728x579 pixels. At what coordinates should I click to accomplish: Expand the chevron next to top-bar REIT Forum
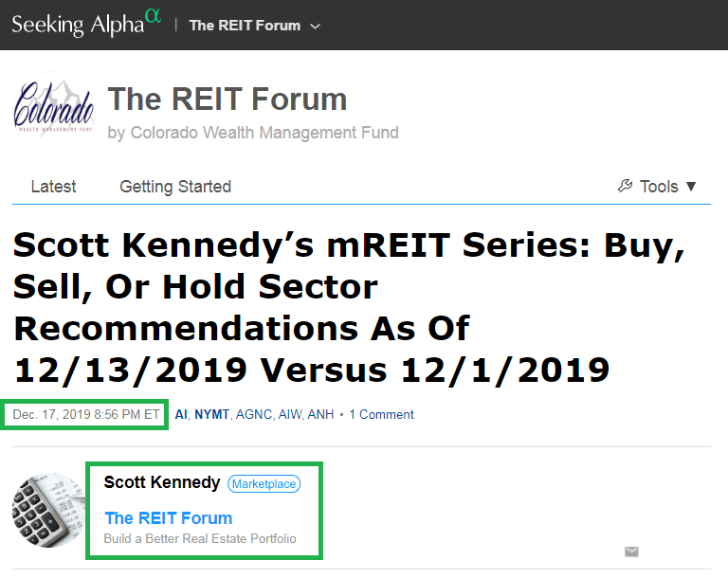(x=316, y=26)
